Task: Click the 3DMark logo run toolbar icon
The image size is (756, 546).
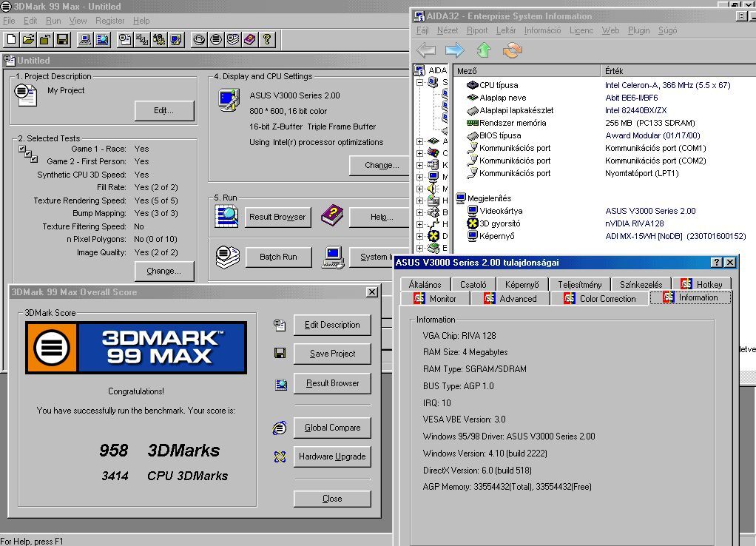Action: (x=215, y=39)
